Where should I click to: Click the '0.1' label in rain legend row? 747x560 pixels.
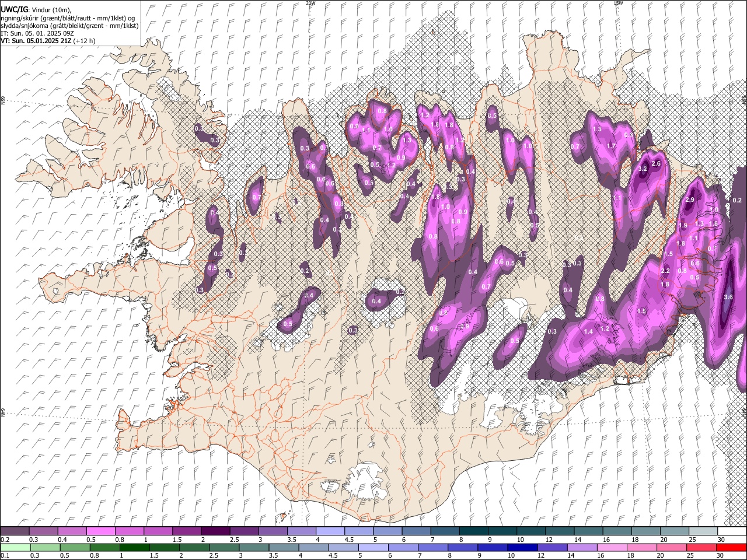coord(5,555)
